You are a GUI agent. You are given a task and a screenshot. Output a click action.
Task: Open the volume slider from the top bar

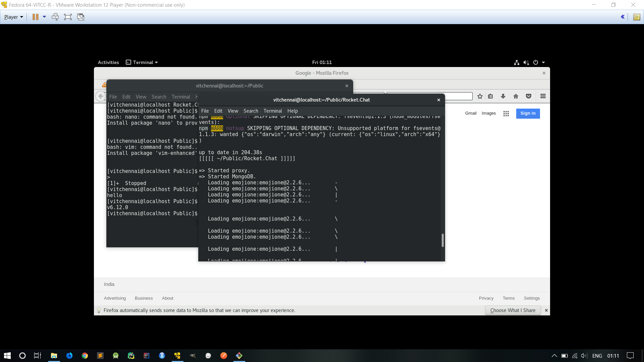pyautogui.click(x=526, y=62)
